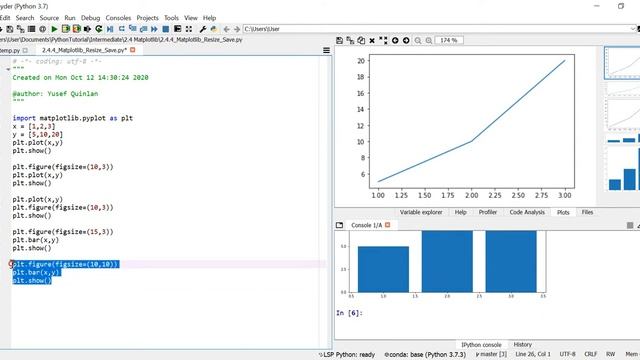Zoom in on the plot
Viewport: 640px width, 360px height.
tap(429, 40)
